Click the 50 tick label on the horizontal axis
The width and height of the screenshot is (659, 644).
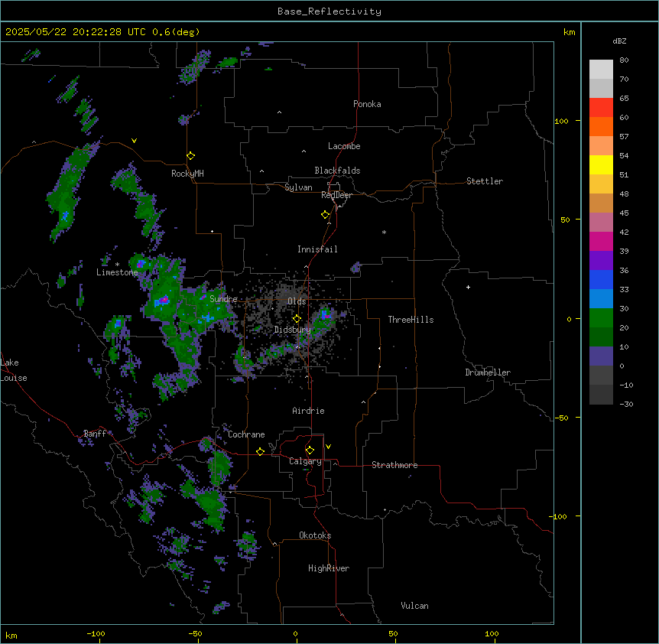coord(394,633)
